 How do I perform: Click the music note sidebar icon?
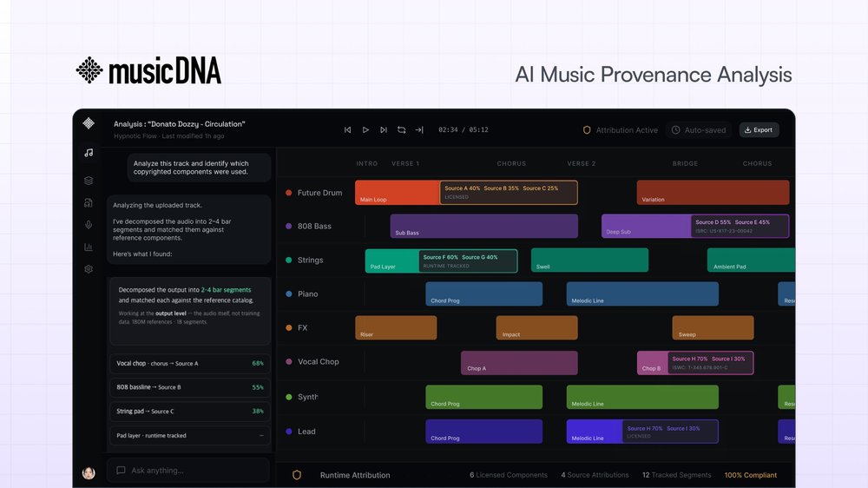89,153
